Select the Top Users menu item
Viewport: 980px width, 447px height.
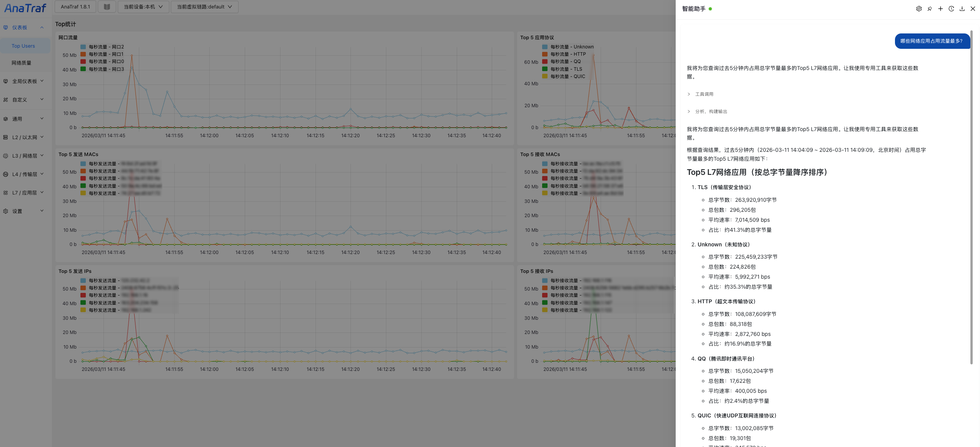tap(23, 46)
